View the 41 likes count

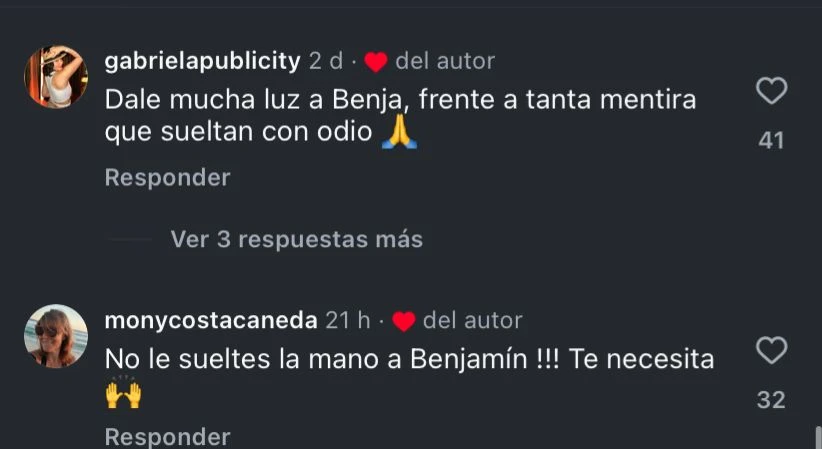[x=771, y=141]
